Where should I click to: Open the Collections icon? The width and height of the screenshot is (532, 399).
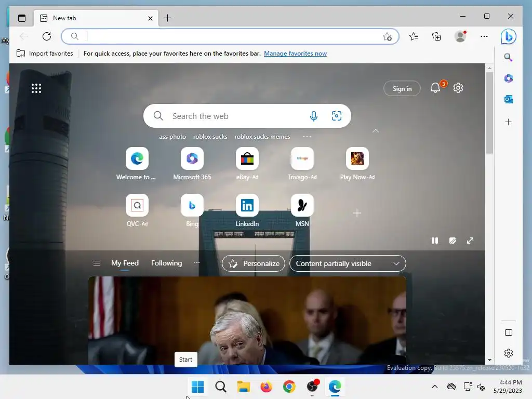click(436, 36)
